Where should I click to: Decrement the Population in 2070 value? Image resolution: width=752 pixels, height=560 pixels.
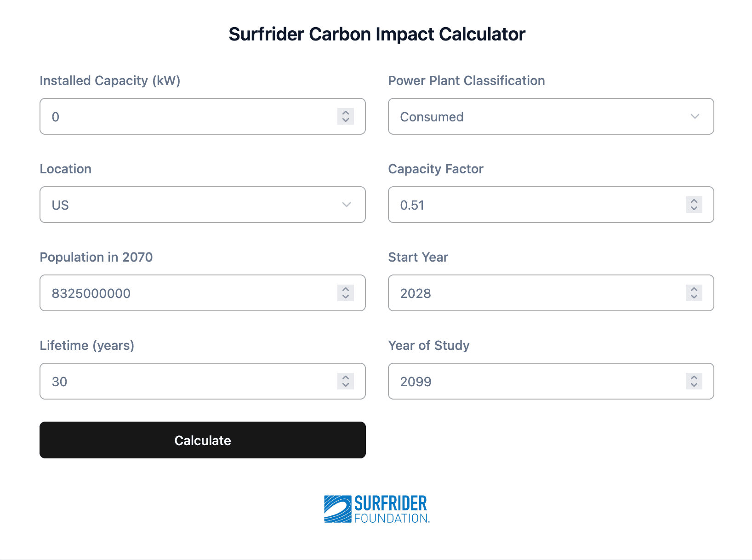(345, 297)
